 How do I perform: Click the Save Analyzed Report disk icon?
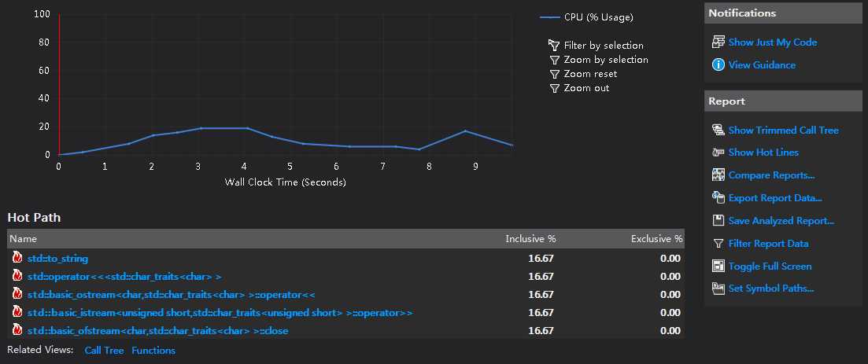pos(718,221)
